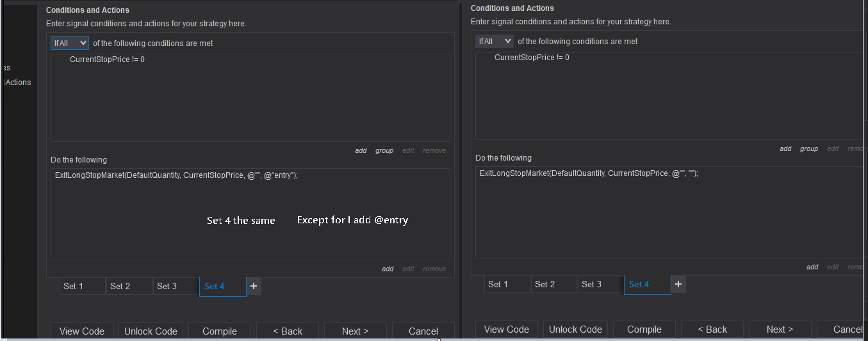Open Set 3 tab in left panel
The width and height of the screenshot is (868, 341).
(176, 287)
